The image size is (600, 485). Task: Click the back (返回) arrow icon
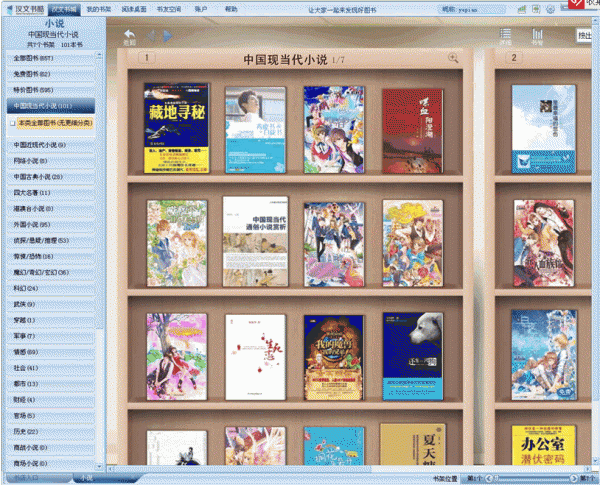[130, 38]
